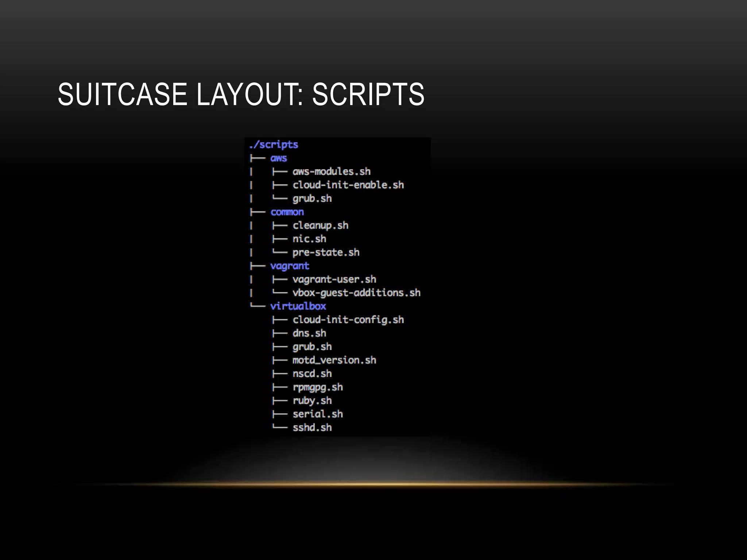The width and height of the screenshot is (747, 560).
Task: Select the aws-modules.sh file
Action: pyautogui.click(x=332, y=171)
